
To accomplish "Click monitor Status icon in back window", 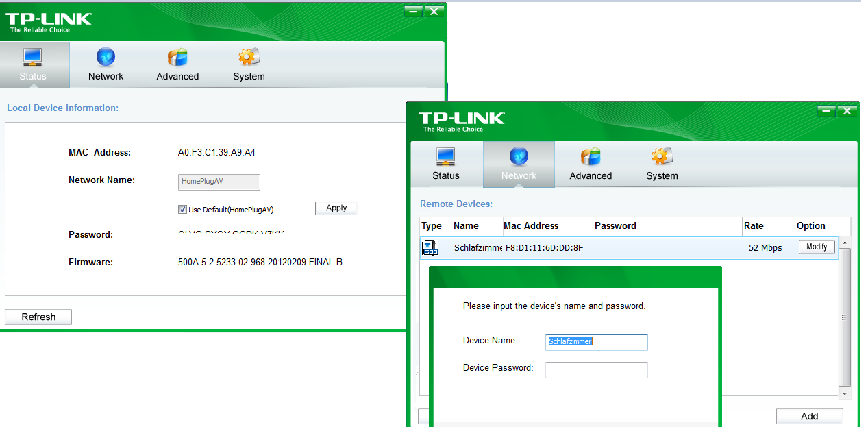I will coord(33,57).
